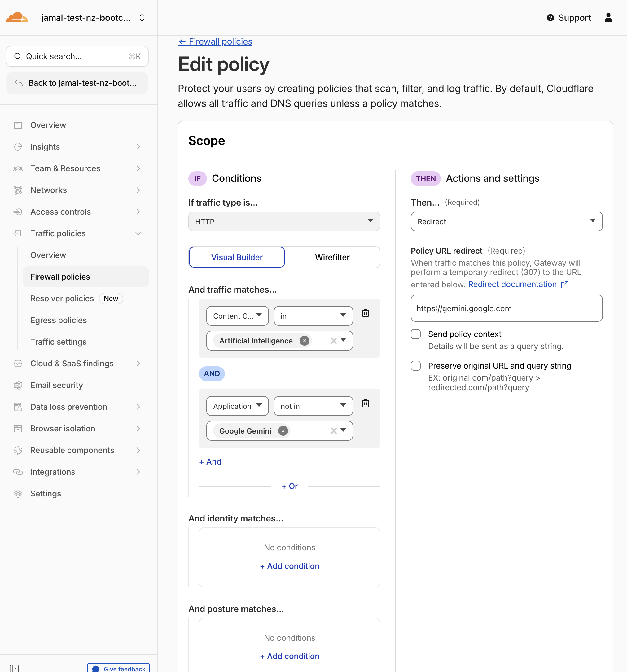Remove the Google Gemini tag

click(283, 431)
